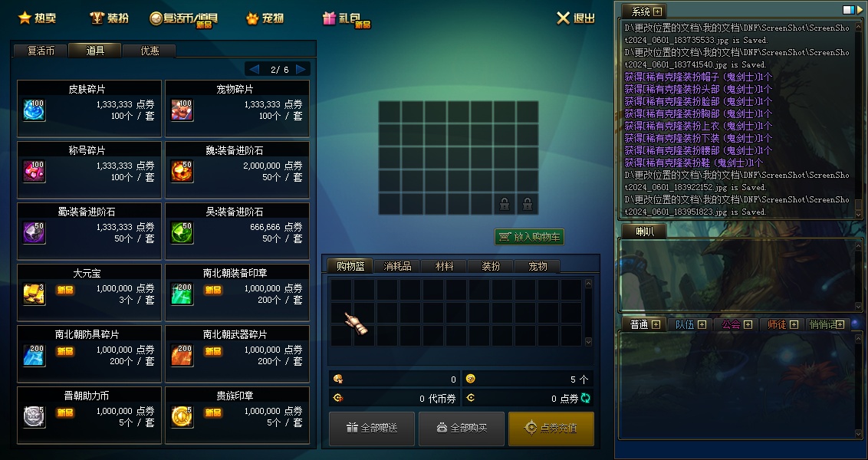The width and height of the screenshot is (868, 460).
Task: Select the 宠物碎片 pet item icon
Action: pos(182,110)
